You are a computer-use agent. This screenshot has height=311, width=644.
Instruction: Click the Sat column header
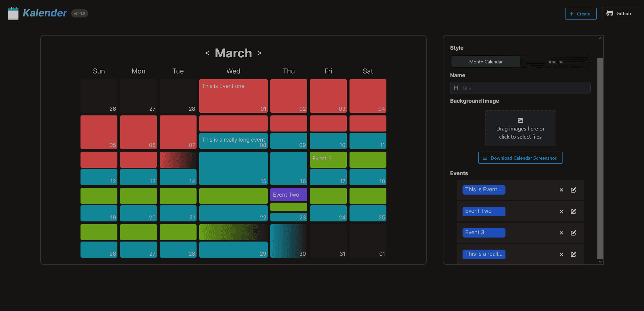click(x=368, y=71)
